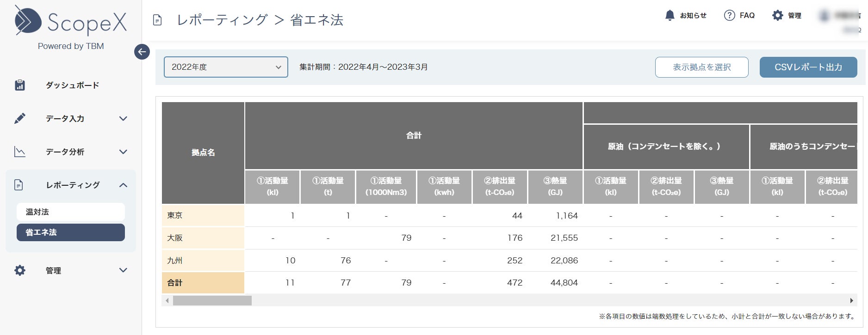Click the table's horizontal scrollbar thumb
This screenshot has width=868, height=335.
tap(212, 300)
